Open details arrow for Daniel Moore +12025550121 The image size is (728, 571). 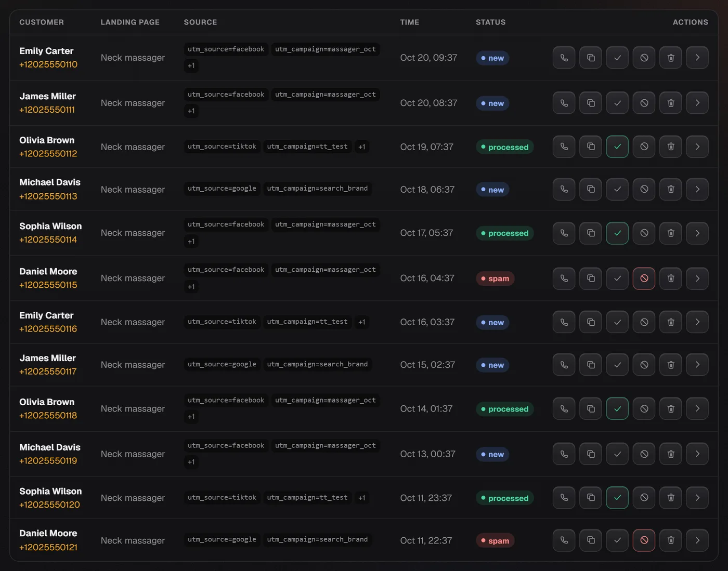point(697,540)
